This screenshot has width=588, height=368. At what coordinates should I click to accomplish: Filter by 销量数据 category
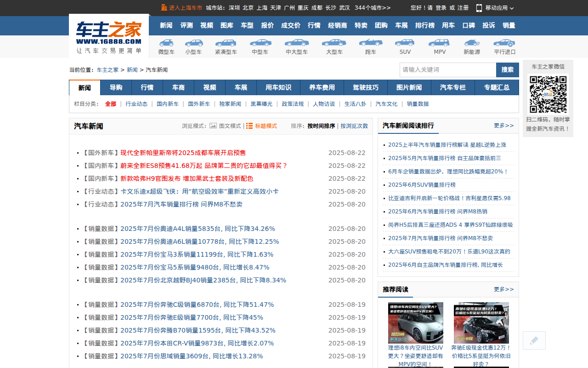[418, 104]
